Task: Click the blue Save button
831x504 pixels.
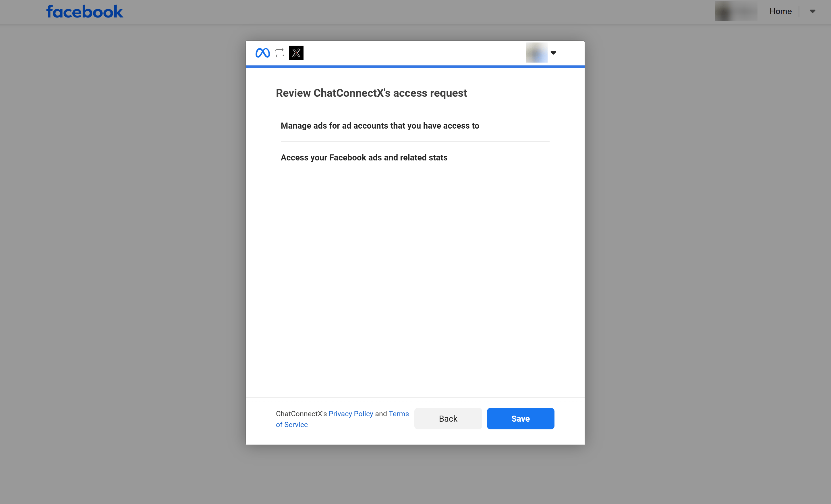Action: (x=520, y=419)
